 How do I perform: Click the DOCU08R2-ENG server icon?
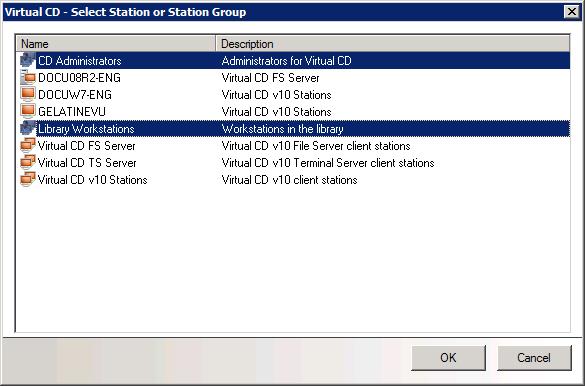click(x=28, y=78)
